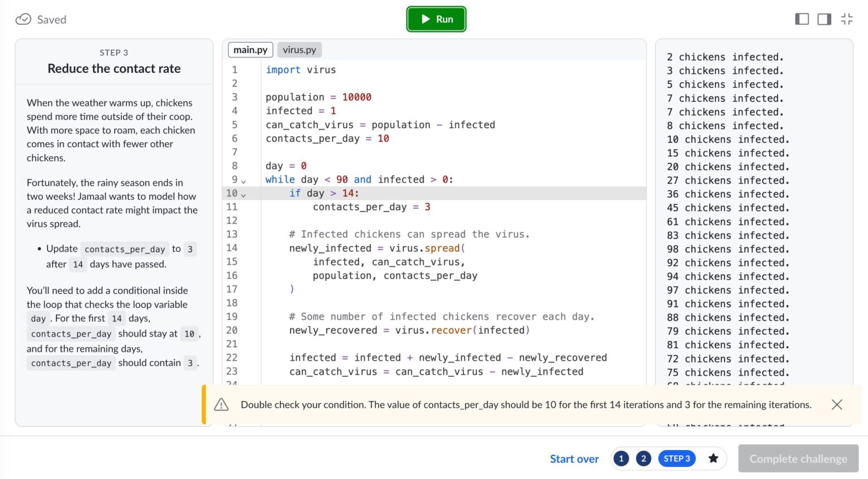This screenshot has width=868, height=479.
Task: Select step 2 in the step navigator
Action: tap(643, 459)
